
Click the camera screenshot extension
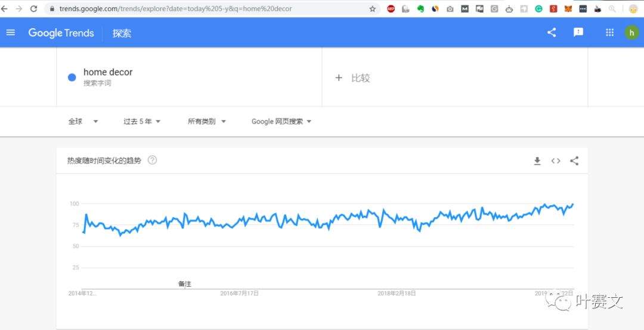pyautogui.click(x=450, y=8)
